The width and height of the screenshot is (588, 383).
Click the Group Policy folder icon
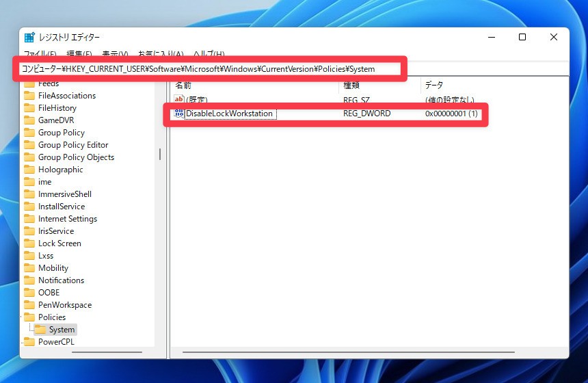[x=29, y=133]
